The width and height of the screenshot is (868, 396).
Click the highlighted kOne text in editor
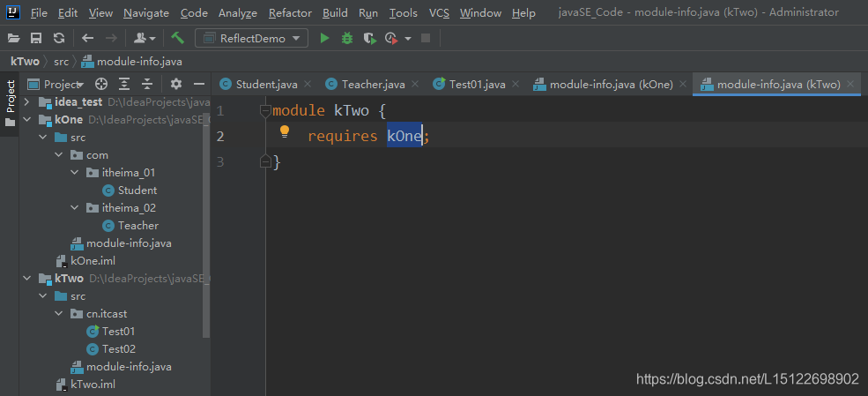tap(404, 136)
